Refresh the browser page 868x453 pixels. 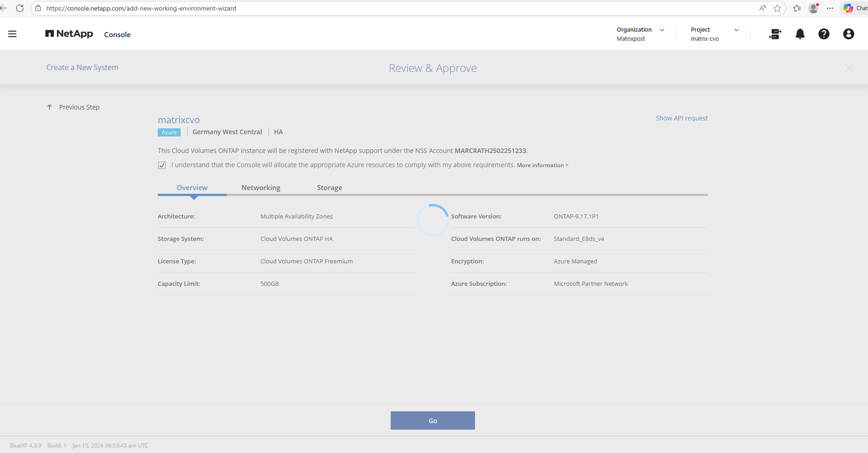point(20,8)
